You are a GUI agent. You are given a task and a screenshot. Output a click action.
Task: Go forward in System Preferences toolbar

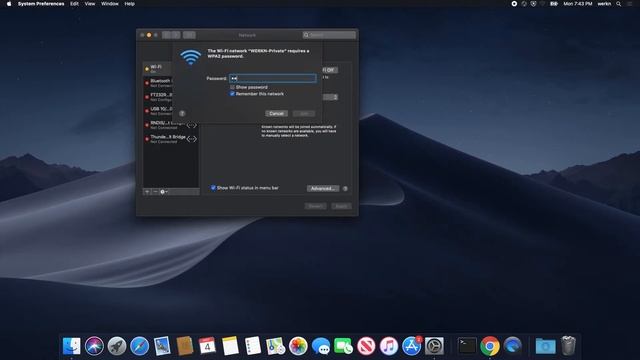click(x=176, y=35)
